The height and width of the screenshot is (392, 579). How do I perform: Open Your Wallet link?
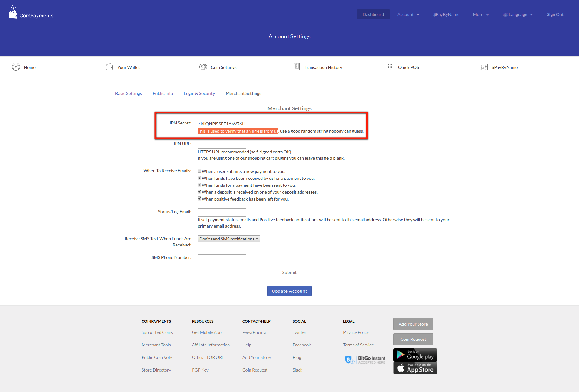point(129,67)
